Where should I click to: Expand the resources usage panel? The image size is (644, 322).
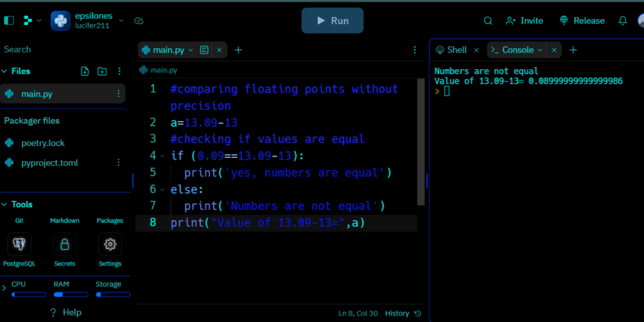click(x=4, y=288)
